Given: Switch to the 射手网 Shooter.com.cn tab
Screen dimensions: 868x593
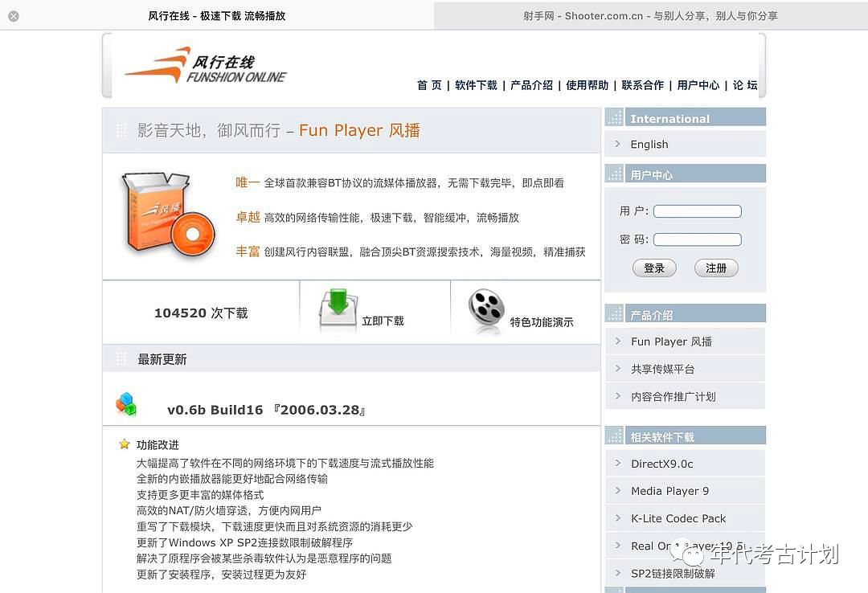Looking at the screenshot, I should coord(649,16).
